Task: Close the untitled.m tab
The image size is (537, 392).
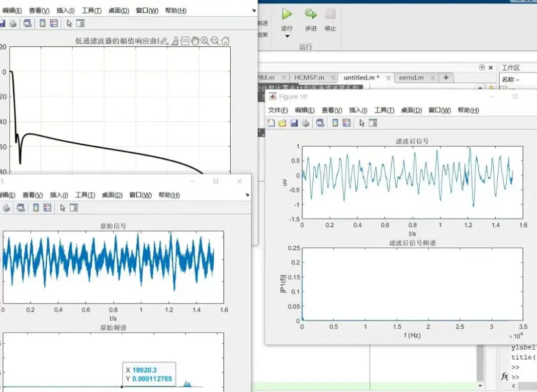Action: pyautogui.click(x=388, y=78)
